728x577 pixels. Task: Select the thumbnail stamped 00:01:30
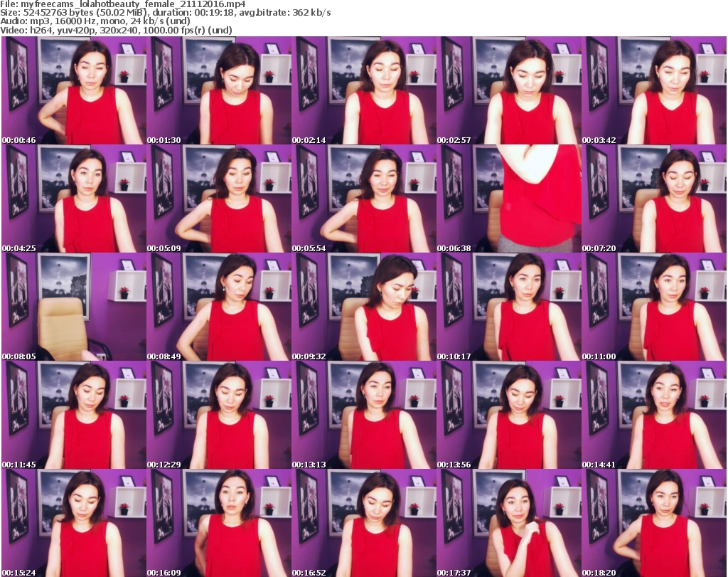click(x=219, y=90)
